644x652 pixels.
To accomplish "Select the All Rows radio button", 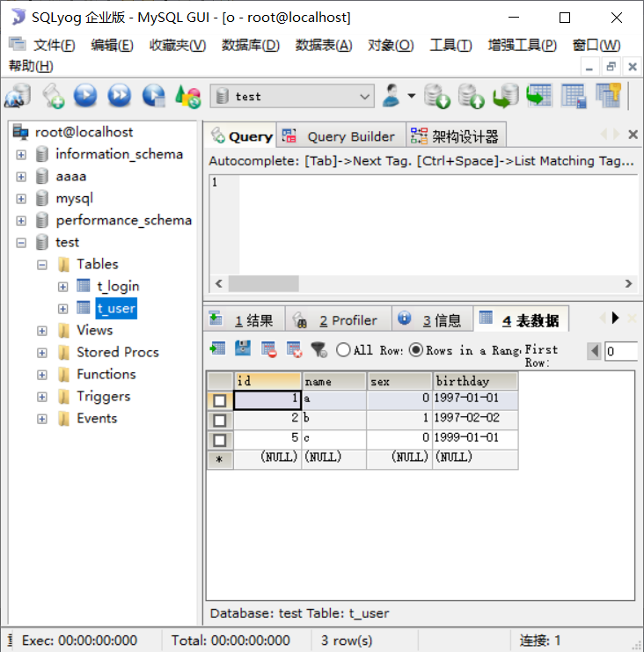I will [x=343, y=349].
